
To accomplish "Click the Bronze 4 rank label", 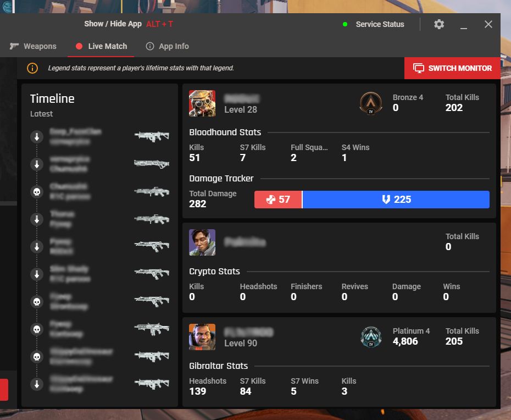I will point(408,97).
